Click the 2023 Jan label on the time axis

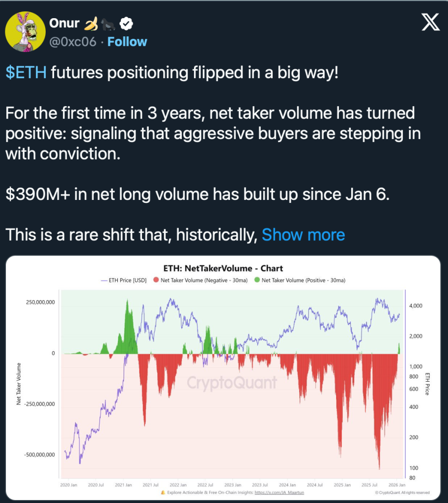[232, 484]
